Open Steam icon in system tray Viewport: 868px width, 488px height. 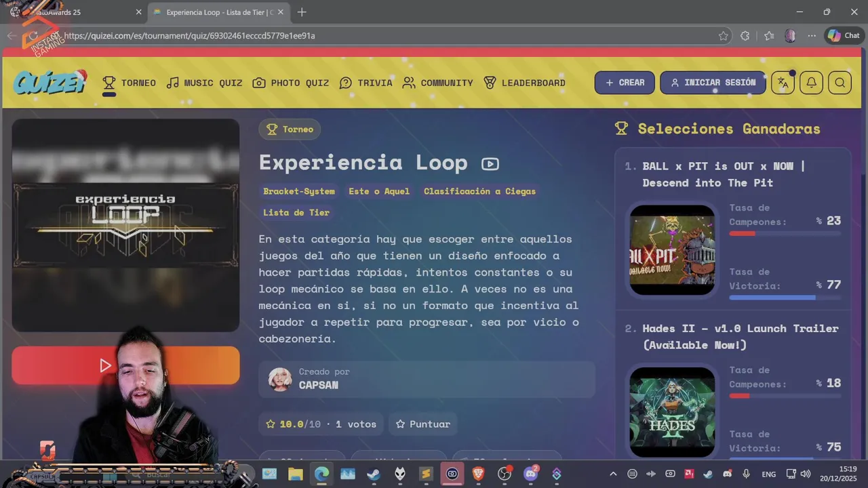coord(708,474)
